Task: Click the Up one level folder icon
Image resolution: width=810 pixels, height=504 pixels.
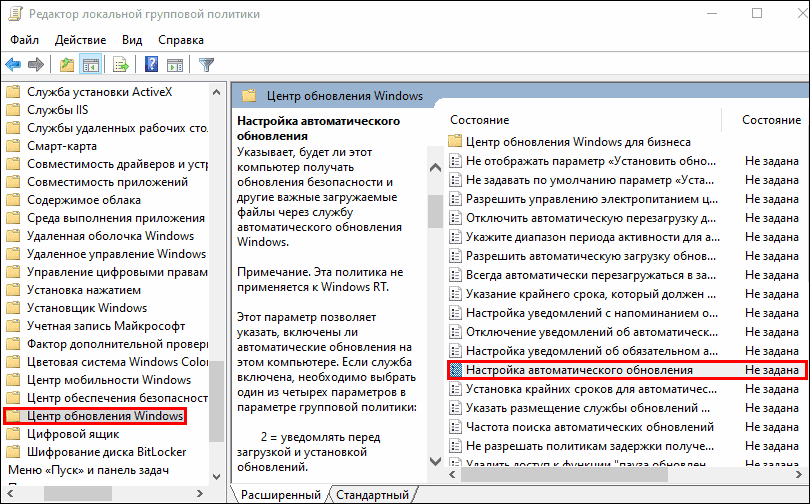Action: coord(67,65)
